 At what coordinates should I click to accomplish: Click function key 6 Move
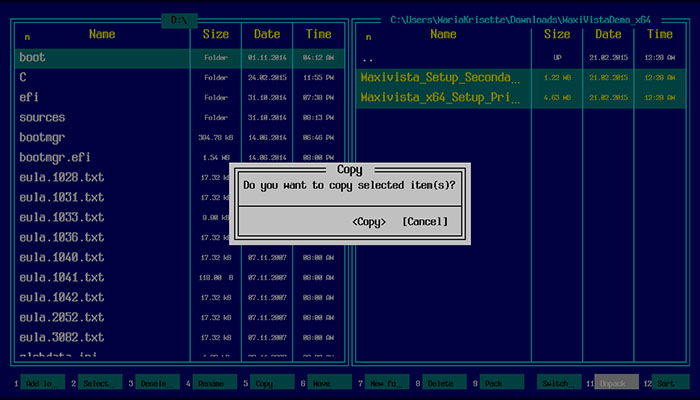[329, 383]
